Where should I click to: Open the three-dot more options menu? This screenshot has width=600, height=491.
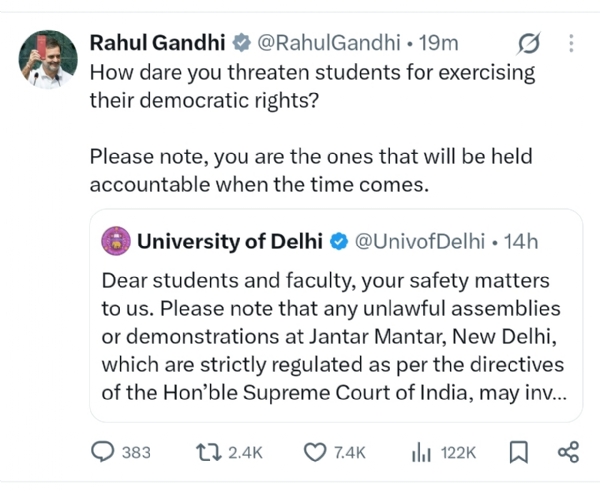(x=571, y=43)
